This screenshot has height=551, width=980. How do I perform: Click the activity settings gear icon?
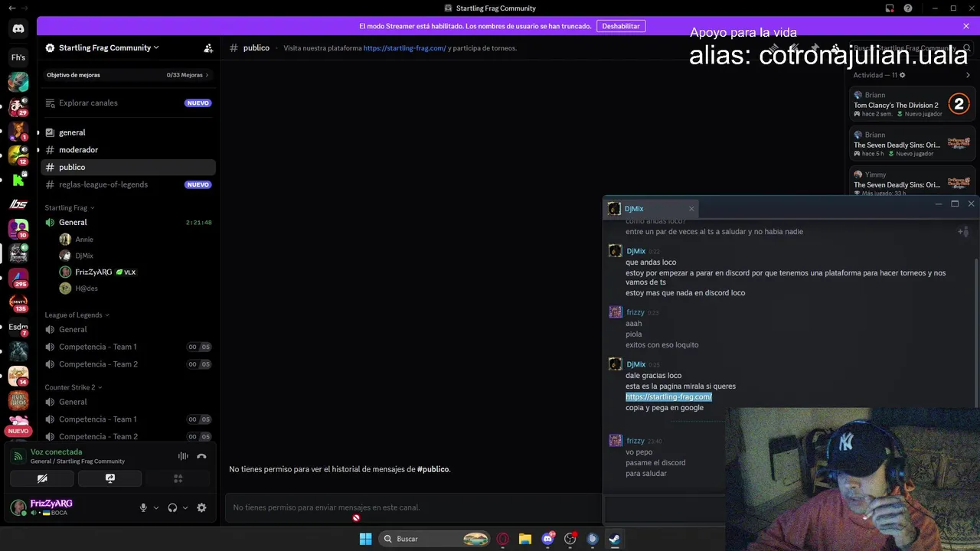[x=903, y=75]
